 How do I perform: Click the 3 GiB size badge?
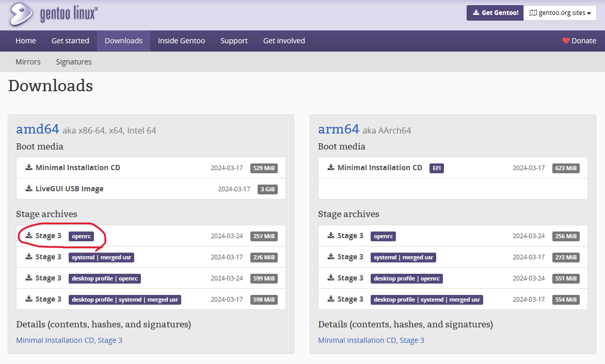coord(267,189)
